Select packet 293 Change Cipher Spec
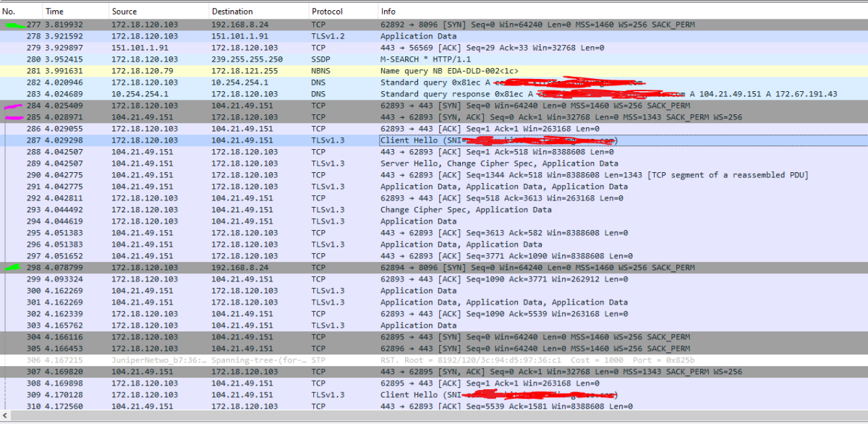The image size is (868, 424). [x=434, y=210]
